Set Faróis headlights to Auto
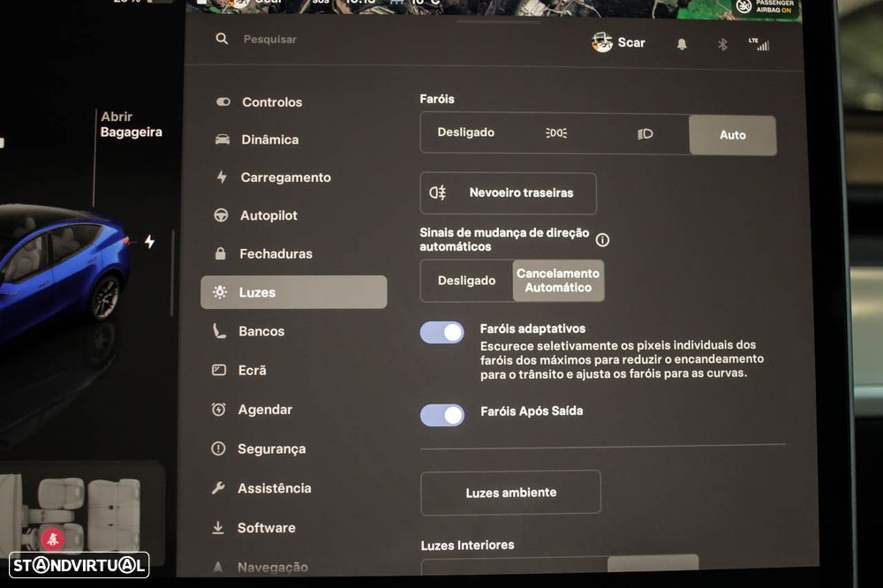 tap(733, 135)
